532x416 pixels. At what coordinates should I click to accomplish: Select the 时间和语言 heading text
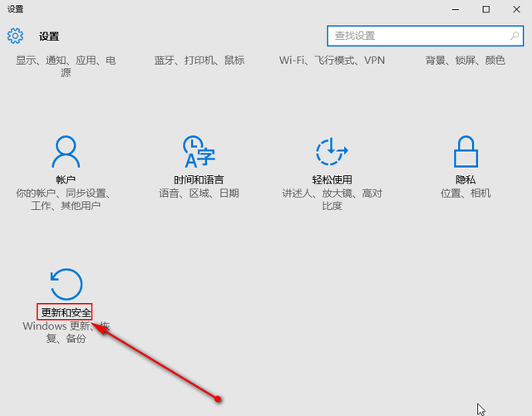(x=199, y=179)
